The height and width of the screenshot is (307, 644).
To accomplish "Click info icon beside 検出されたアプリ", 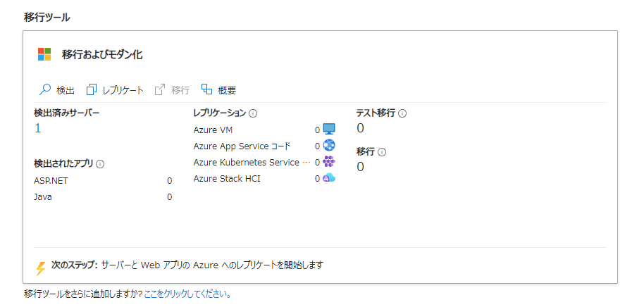I will click(100, 164).
